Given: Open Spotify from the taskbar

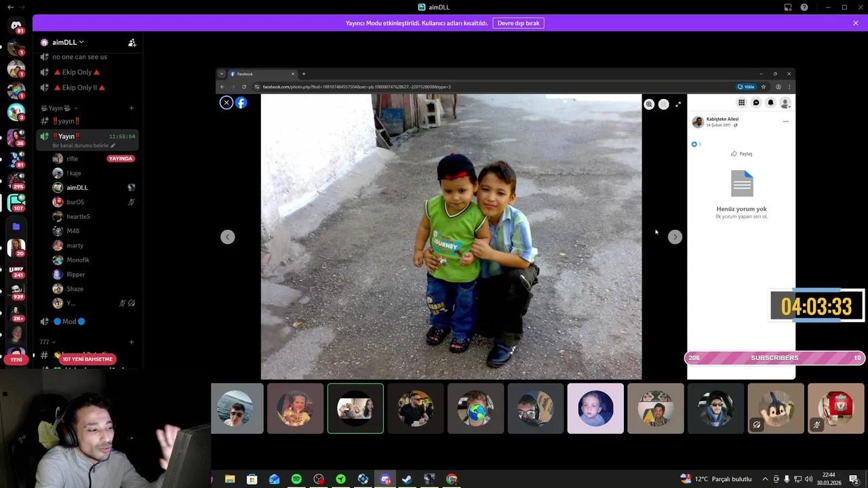Looking at the screenshot, I should (x=296, y=479).
